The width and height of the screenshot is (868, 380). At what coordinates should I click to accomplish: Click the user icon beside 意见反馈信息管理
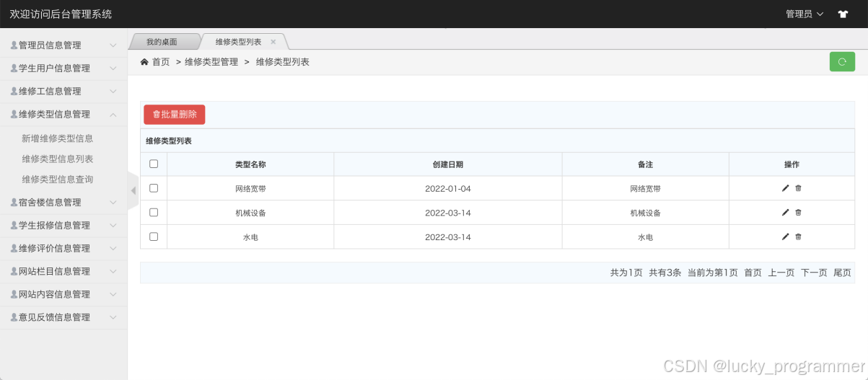14,317
